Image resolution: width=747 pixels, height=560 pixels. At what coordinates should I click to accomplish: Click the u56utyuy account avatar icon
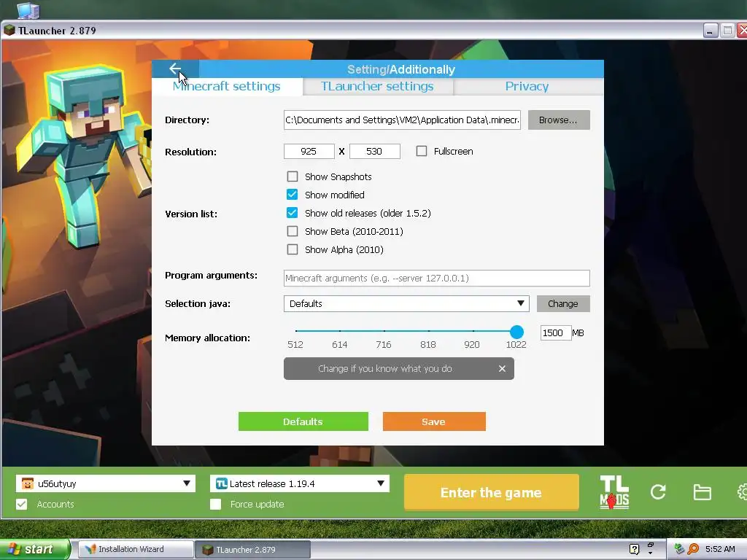point(28,483)
